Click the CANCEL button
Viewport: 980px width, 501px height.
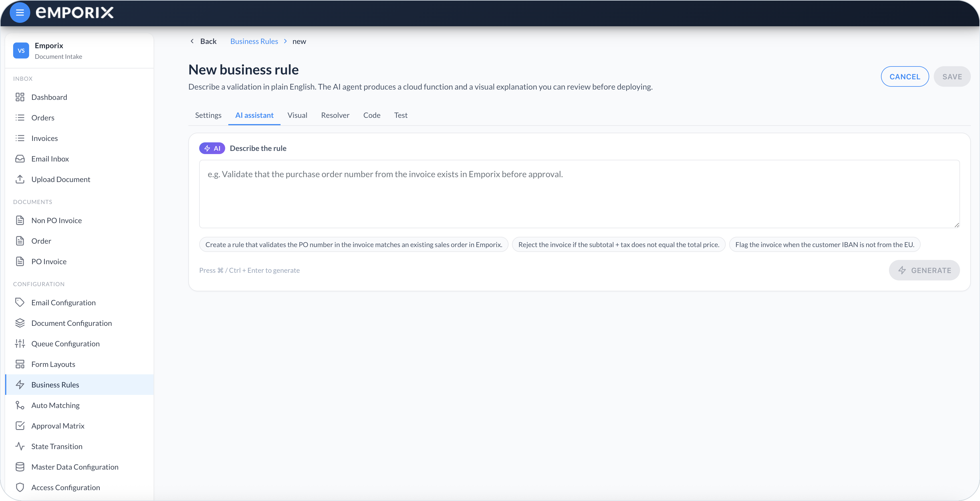[905, 76]
